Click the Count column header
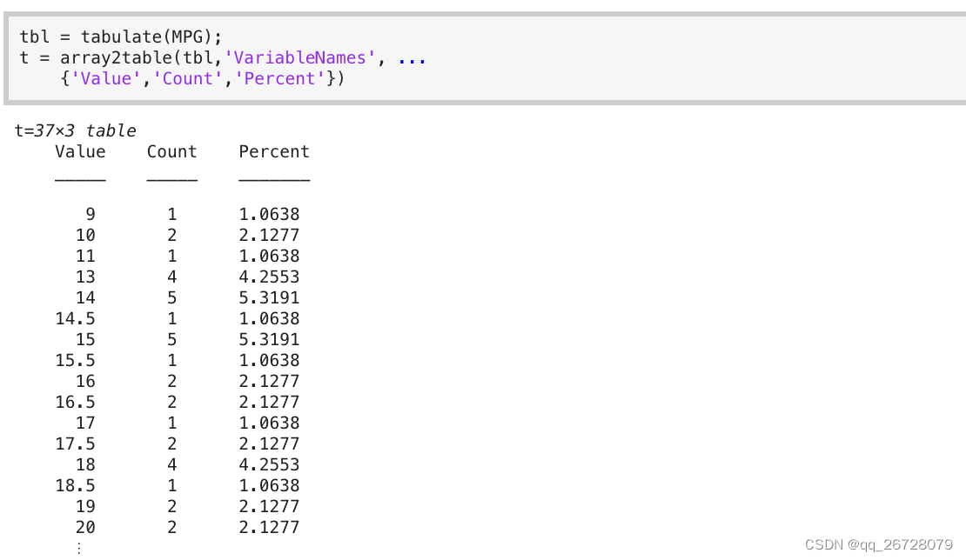Image resolution: width=966 pixels, height=560 pixels. point(172,151)
